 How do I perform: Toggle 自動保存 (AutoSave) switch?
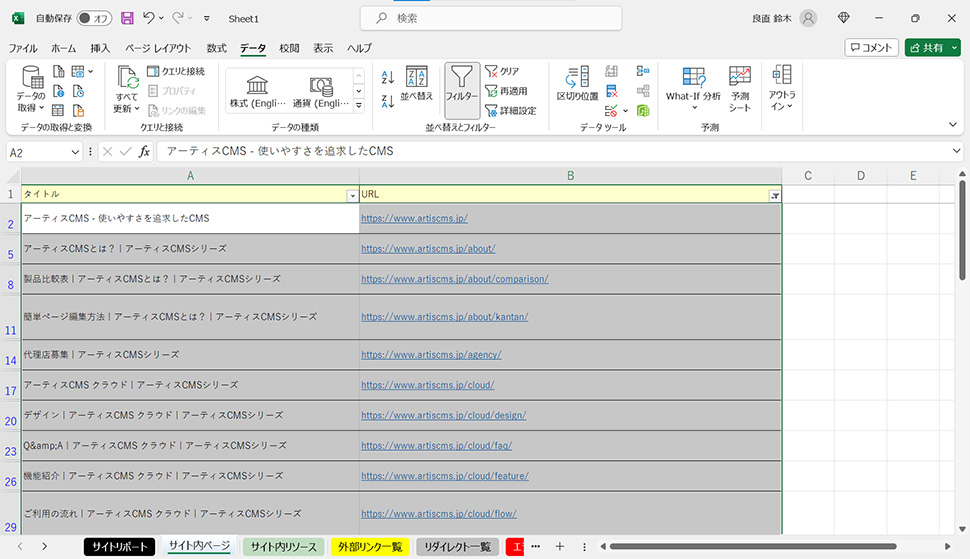94,19
